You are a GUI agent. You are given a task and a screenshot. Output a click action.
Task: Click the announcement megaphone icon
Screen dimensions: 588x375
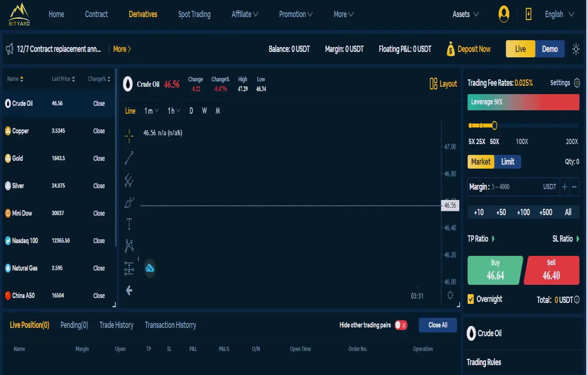coord(9,49)
